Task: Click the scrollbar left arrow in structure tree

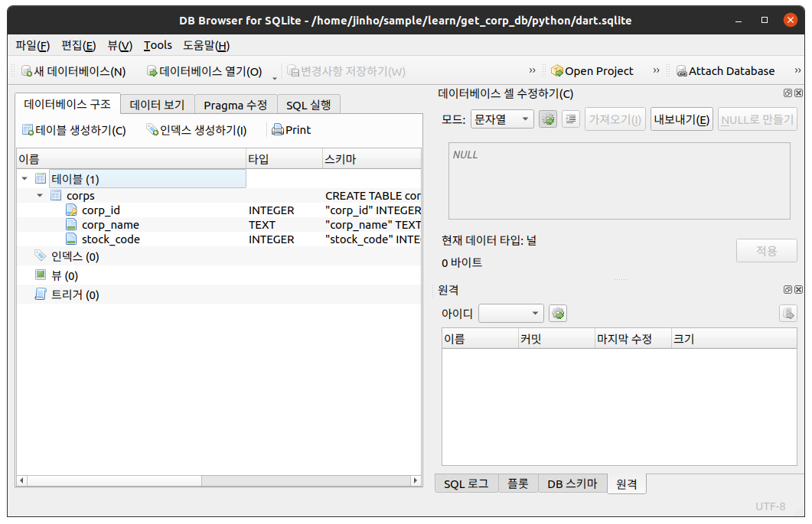Action: pyautogui.click(x=21, y=480)
